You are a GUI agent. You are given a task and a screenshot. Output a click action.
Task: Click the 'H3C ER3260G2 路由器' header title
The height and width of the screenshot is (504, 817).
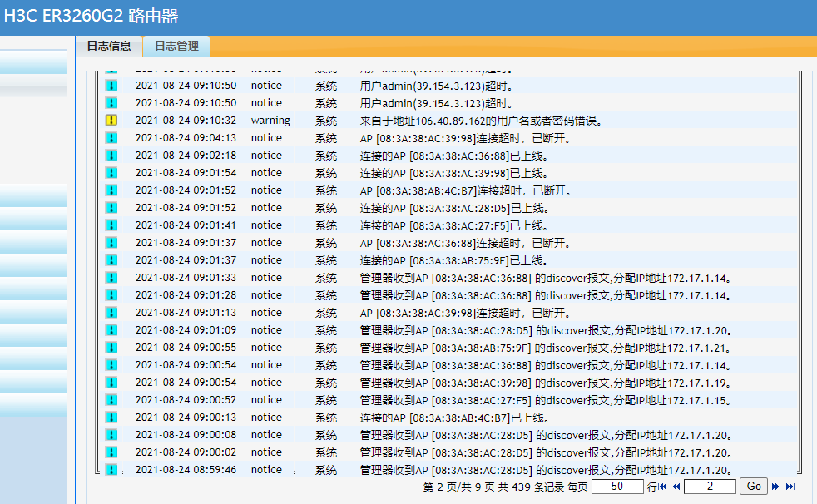[x=92, y=16]
